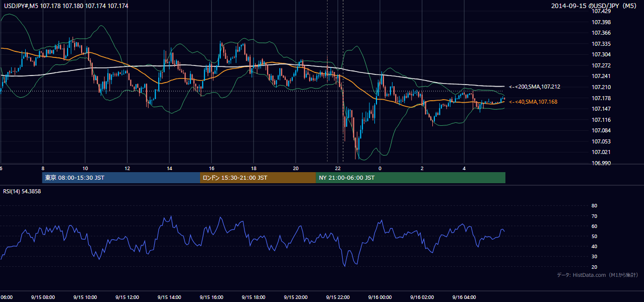Click the NY 21:00-06:00 JST session bar
This screenshot has height=302, width=644.
point(411,178)
